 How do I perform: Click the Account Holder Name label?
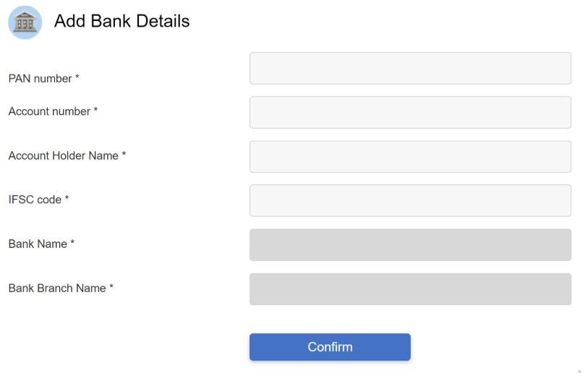tap(63, 156)
